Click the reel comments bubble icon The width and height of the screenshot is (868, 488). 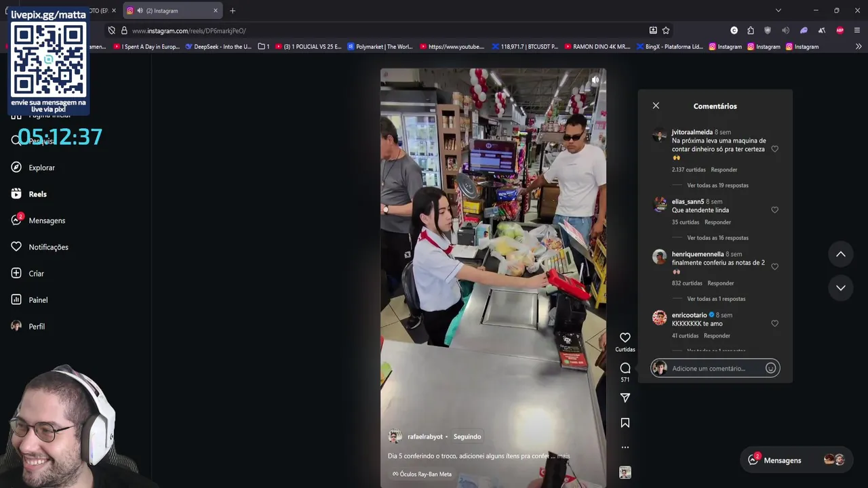coord(625,368)
